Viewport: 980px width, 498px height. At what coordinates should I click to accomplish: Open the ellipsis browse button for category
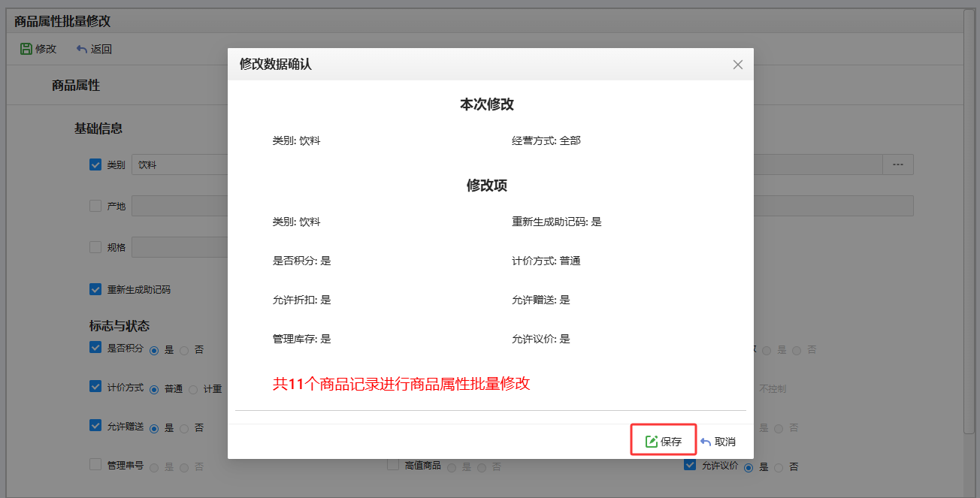(x=897, y=164)
